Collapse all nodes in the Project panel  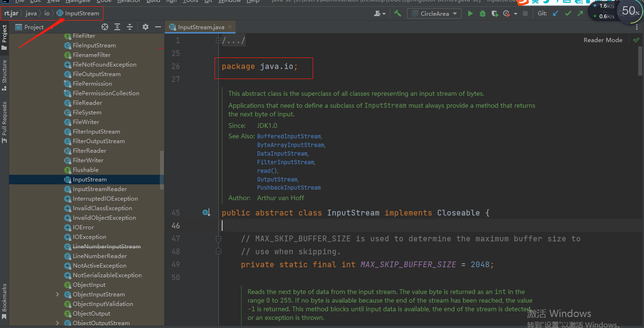pyautogui.click(x=129, y=27)
